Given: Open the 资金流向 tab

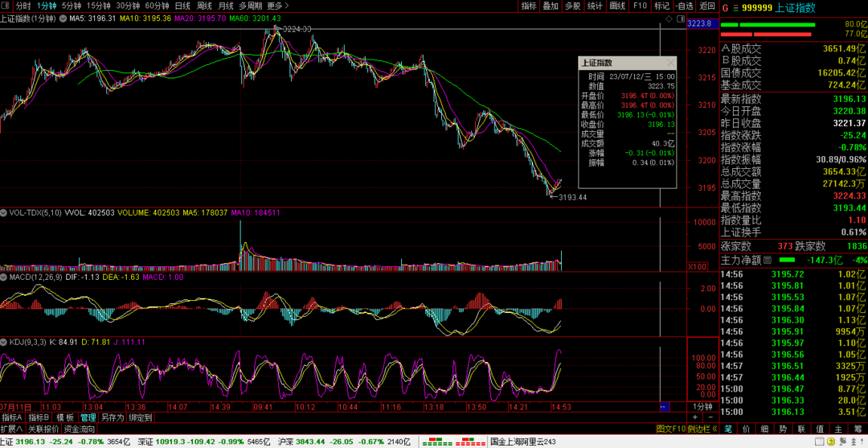Looking at the screenshot, I should pyautogui.click(x=79, y=429).
